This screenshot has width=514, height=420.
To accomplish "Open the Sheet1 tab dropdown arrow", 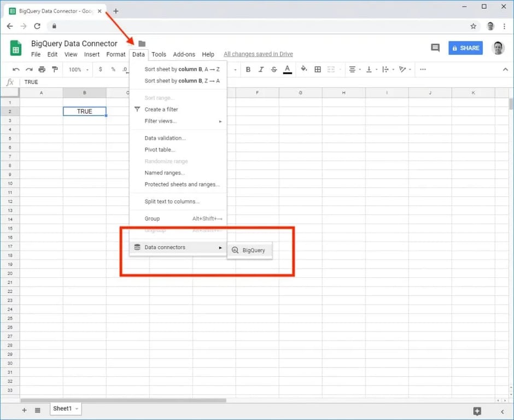I will coord(77,409).
